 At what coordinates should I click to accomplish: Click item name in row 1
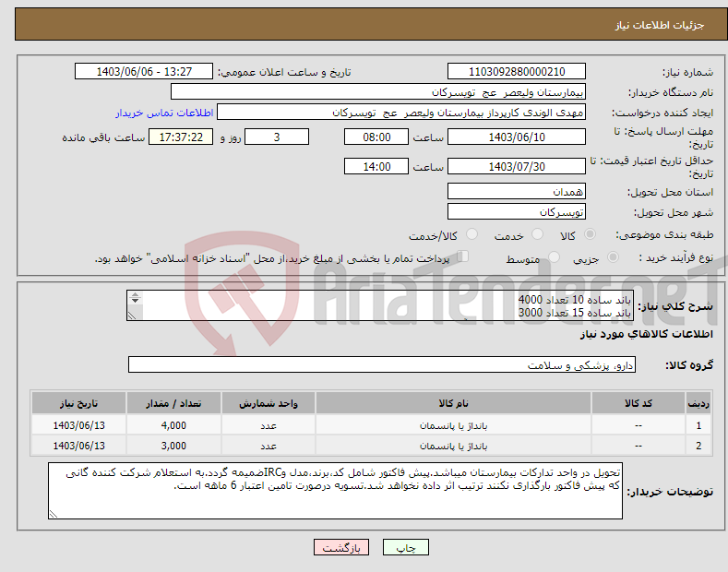453,425
